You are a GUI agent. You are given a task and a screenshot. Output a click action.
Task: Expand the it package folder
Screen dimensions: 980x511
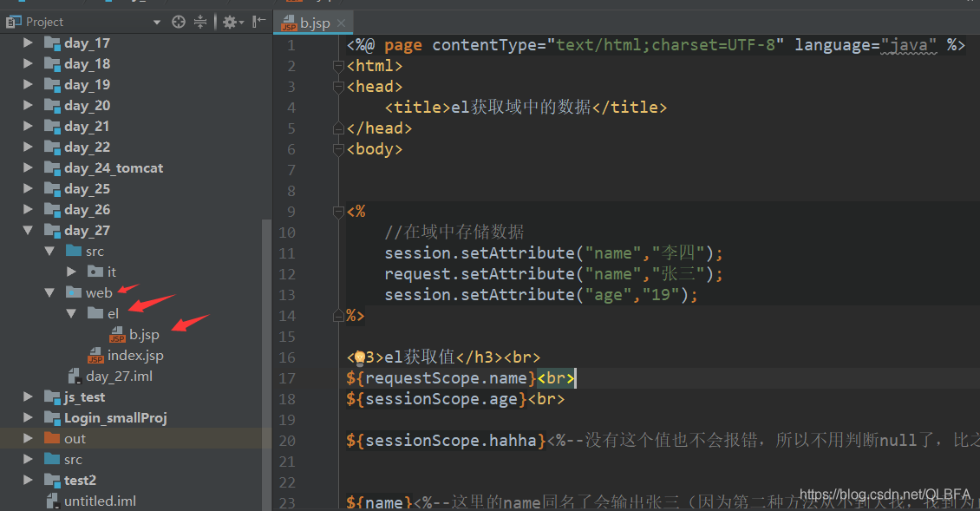[71, 272]
